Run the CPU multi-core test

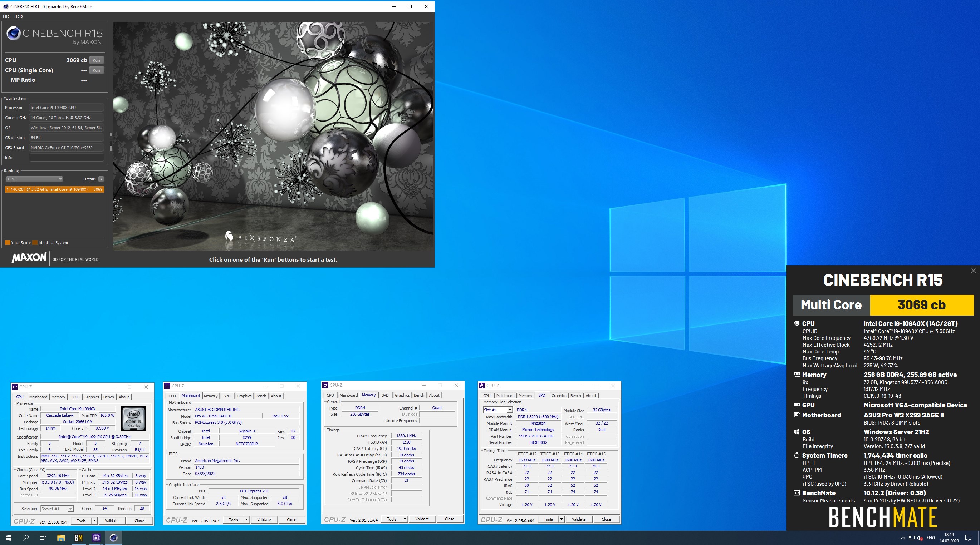(x=96, y=60)
